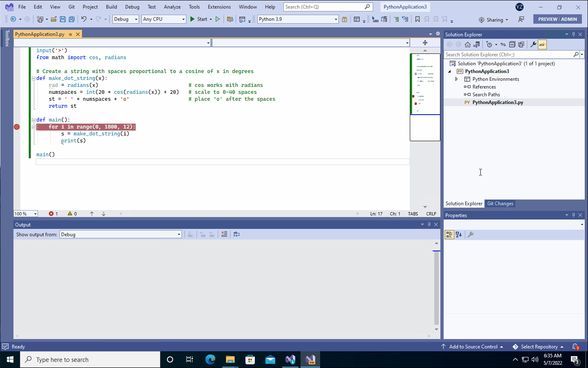Sync Solution Explorer with active document
The width and height of the screenshot is (588, 368).
tap(503, 44)
